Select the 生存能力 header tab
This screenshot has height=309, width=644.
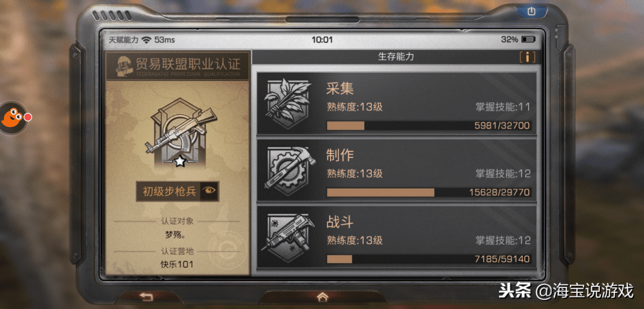(x=396, y=56)
